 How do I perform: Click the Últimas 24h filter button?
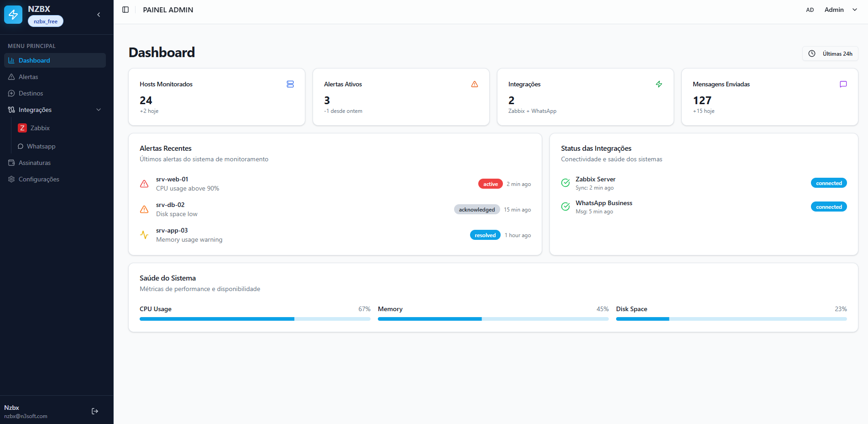[x=830, y=53]
